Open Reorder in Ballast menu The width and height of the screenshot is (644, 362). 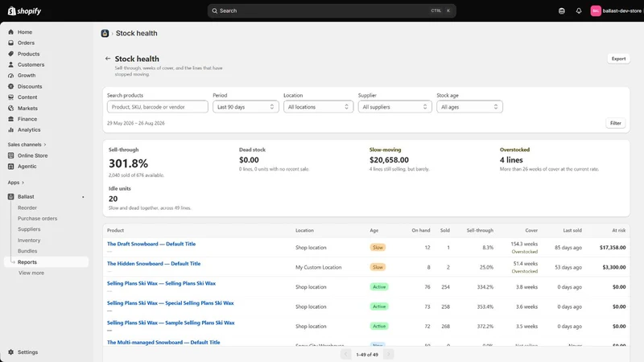click(27, 208)
